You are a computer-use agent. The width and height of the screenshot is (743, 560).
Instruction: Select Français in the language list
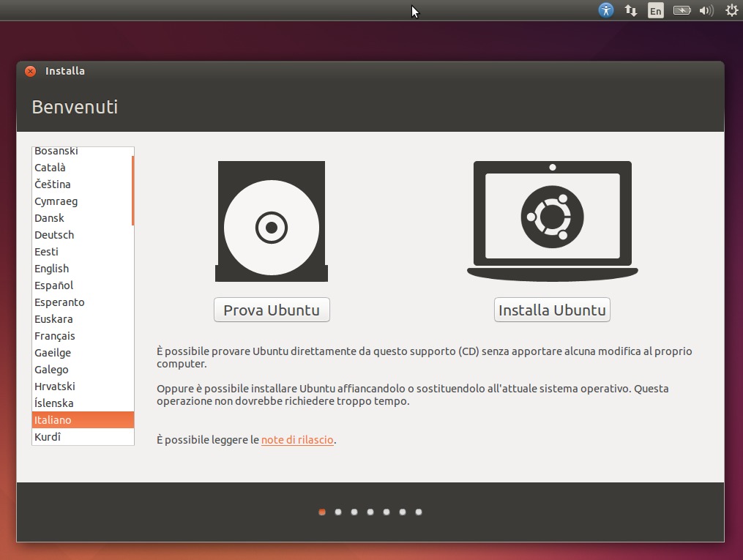pos(83,336)
